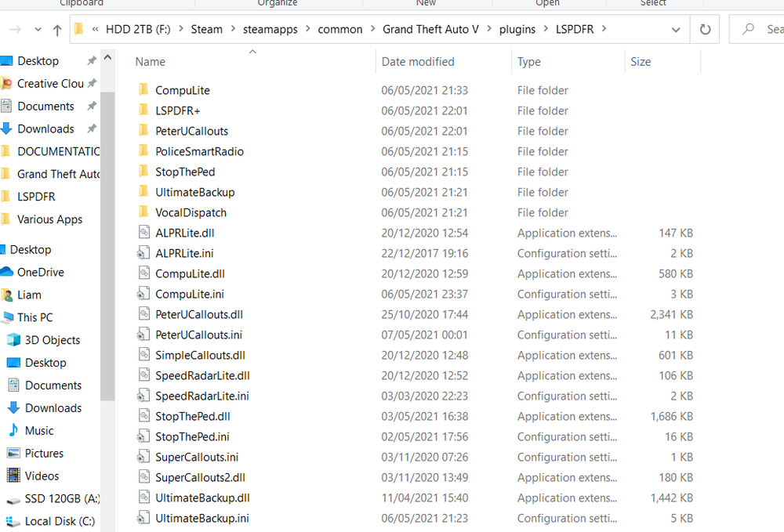Screen dimensions: 784x532
Task: Sort files by the Name column header
Action: point(150,62)
